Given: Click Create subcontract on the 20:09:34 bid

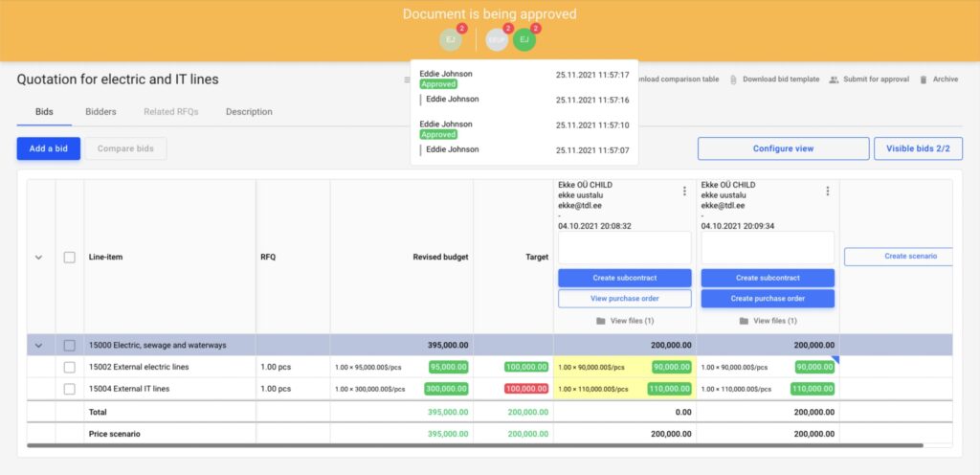Looking at the screenshot, I should pyautogui.click(x=768, y=278).
